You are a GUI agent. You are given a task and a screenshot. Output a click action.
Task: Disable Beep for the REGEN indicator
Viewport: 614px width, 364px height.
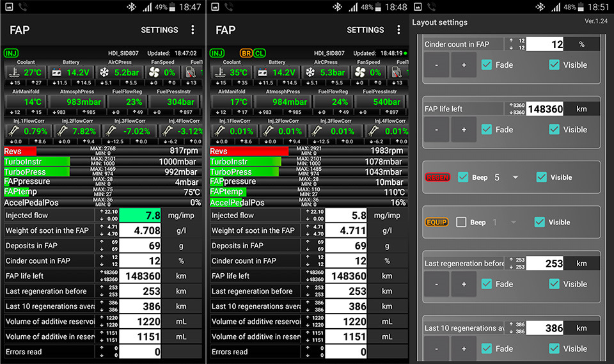click(463, 177)
